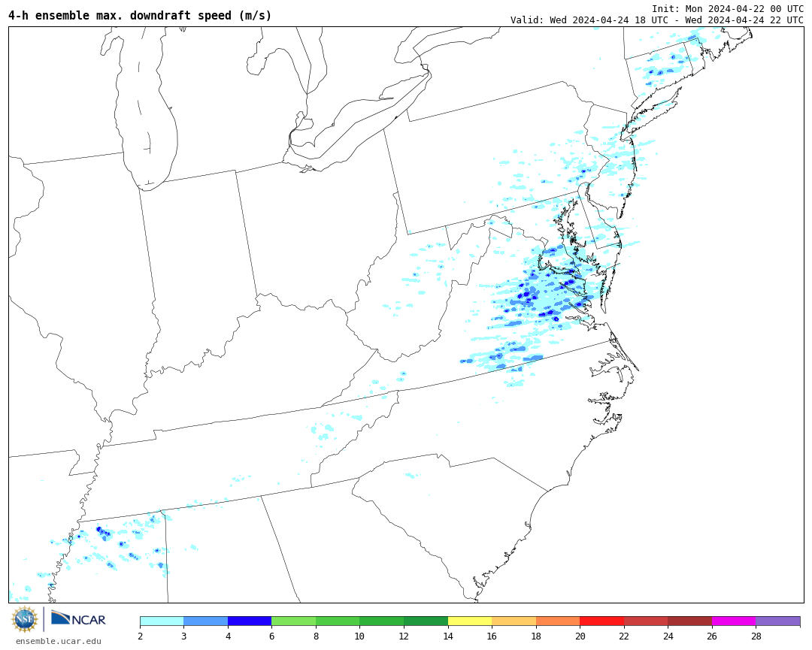Open the ensemble.ucar.edu text link

click(x=59, y=641)
